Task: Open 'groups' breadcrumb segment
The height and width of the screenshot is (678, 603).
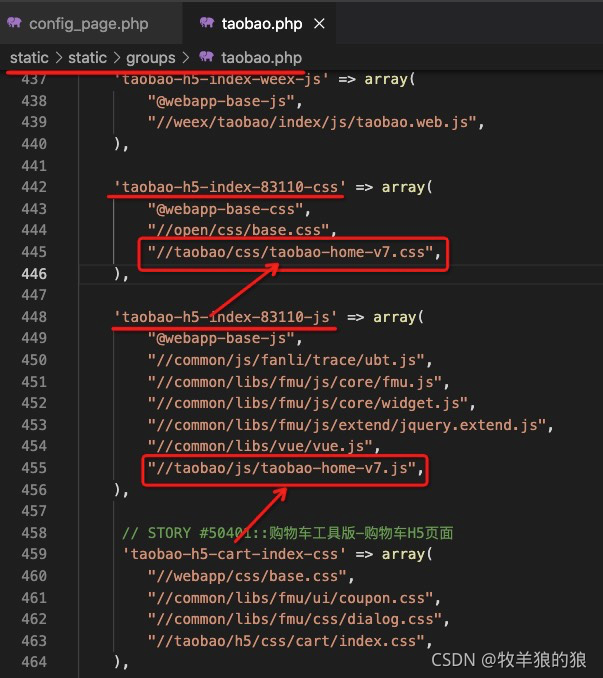Action: click(x=150, y=58)
